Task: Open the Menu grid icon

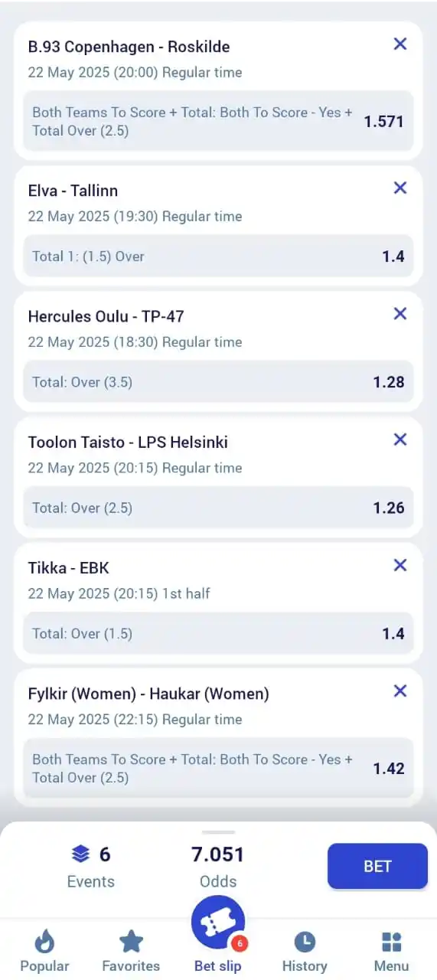Action: 392,952
